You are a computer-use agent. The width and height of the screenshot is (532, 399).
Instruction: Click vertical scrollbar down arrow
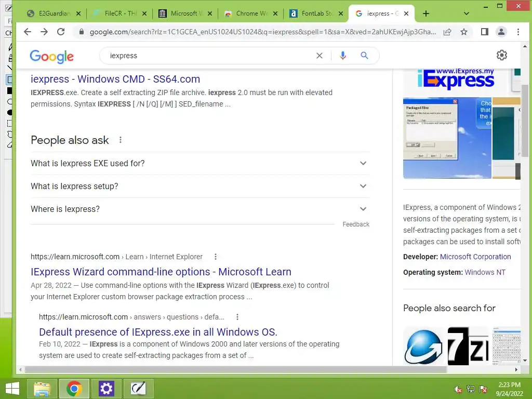click(x=525, y=361)
